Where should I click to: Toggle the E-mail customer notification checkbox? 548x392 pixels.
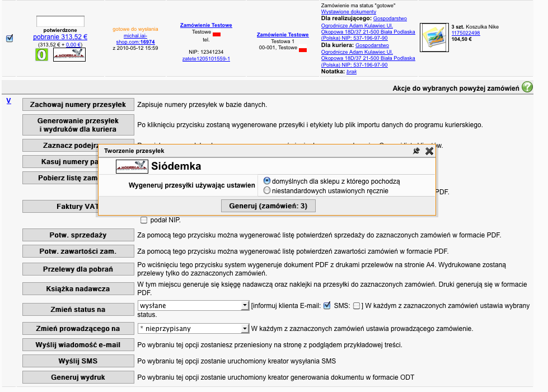click(x=327, y=306)
